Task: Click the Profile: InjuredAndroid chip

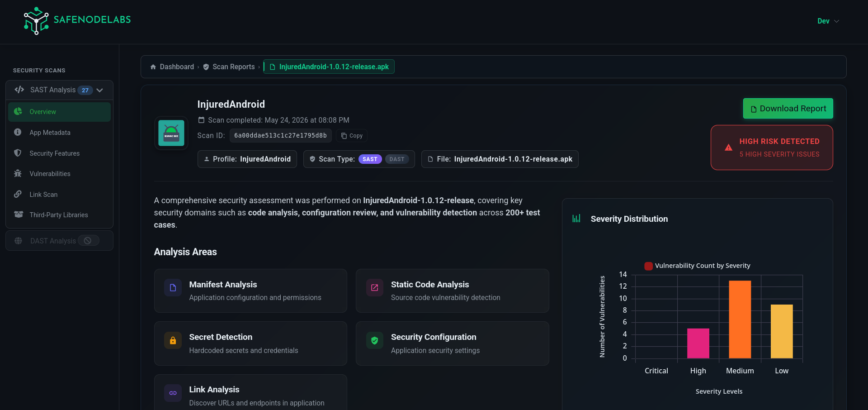Action: point(247,159)
